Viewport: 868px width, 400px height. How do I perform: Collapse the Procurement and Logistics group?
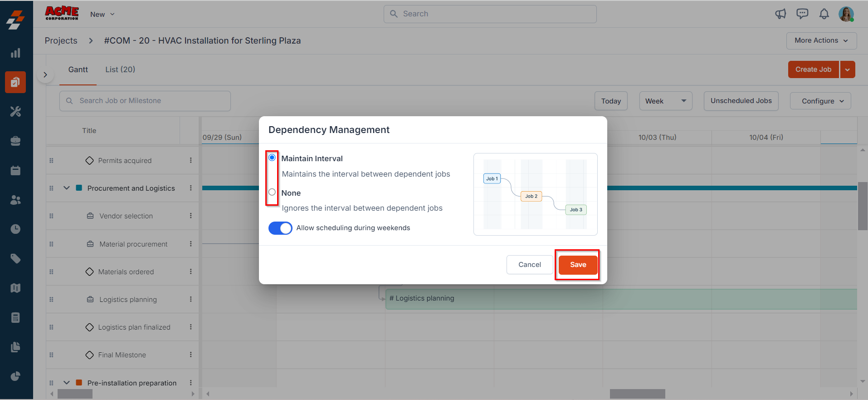coord(67,188)
